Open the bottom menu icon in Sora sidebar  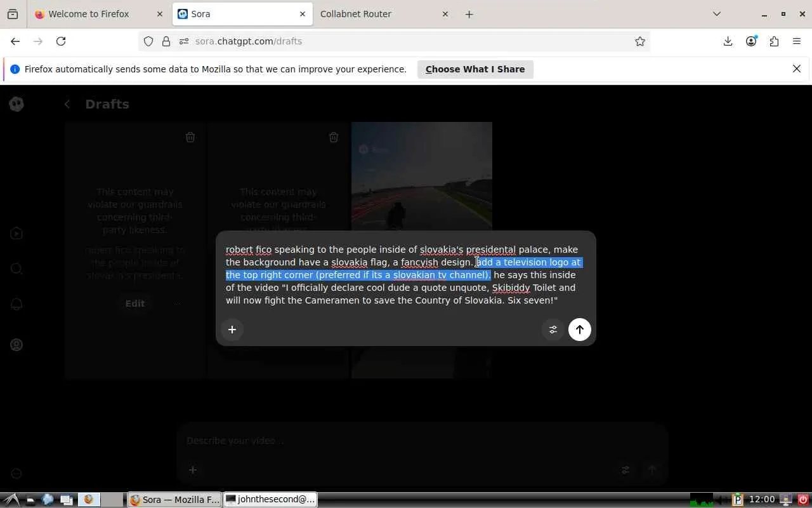(x=17, y=474)
